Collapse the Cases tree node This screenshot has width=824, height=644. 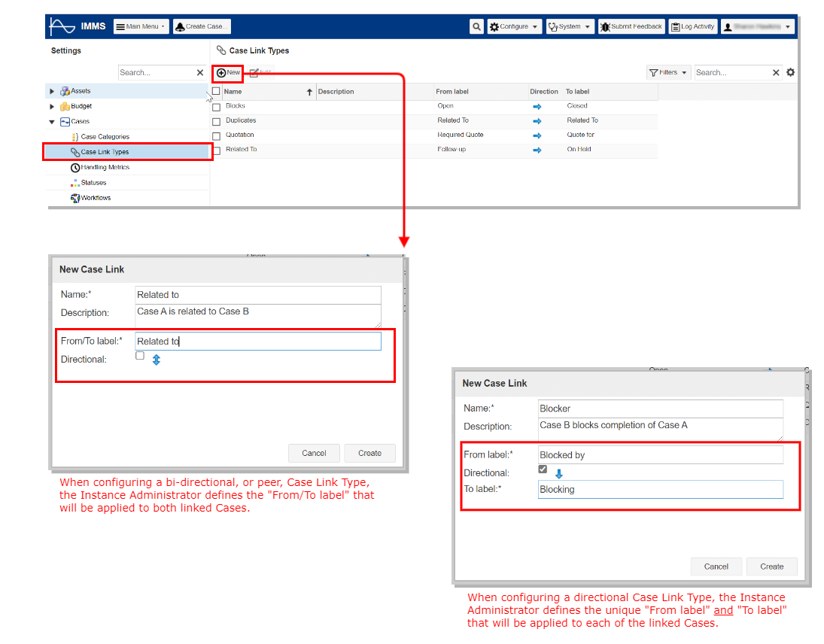tap(51, 120)
